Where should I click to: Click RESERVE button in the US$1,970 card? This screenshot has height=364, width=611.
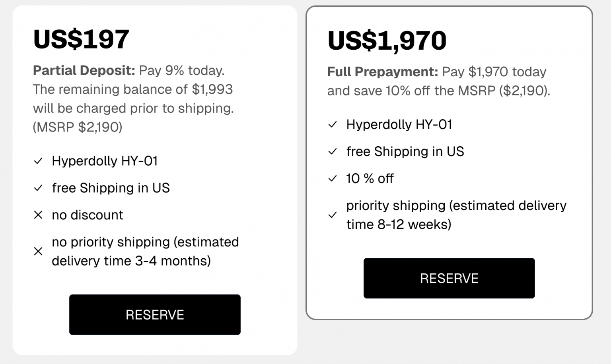pyautogui.click(x=449, y=278)
